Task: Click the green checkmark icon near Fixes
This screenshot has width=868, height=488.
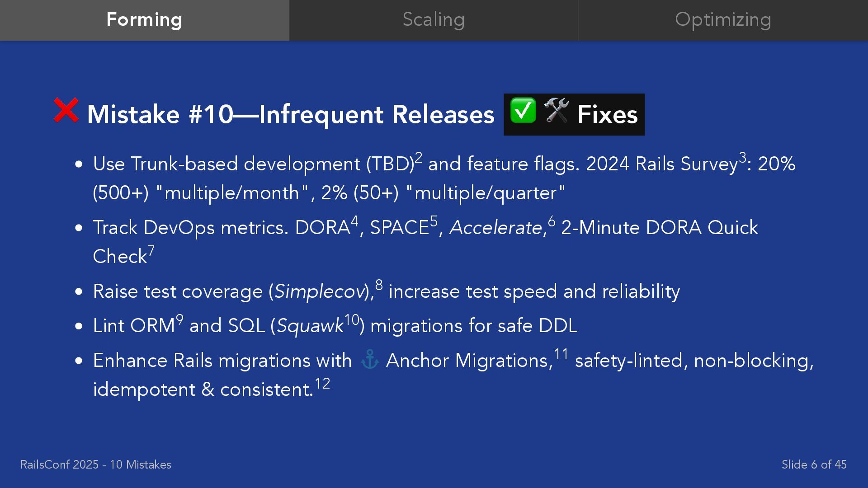Action: 523,110
